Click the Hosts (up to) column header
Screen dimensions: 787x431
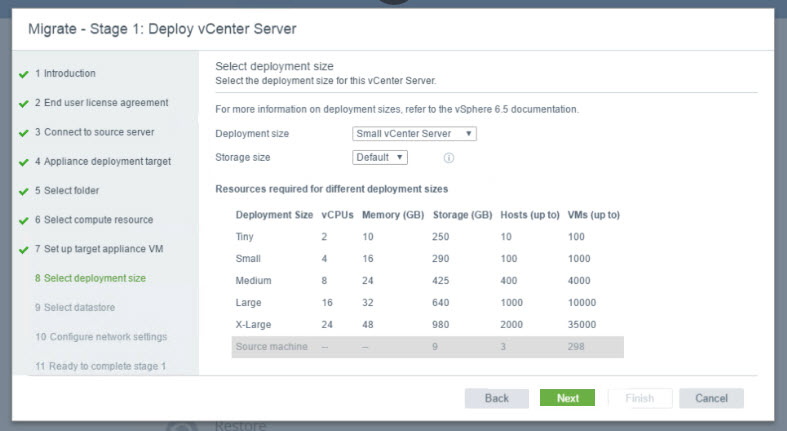point(529,215)
